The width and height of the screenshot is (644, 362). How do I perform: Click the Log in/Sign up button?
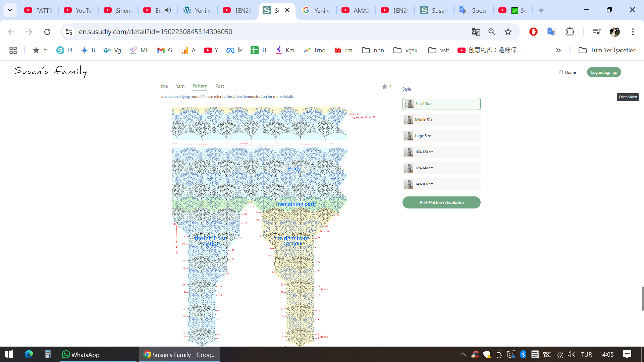pyautogui.click(x=604, y=72)
